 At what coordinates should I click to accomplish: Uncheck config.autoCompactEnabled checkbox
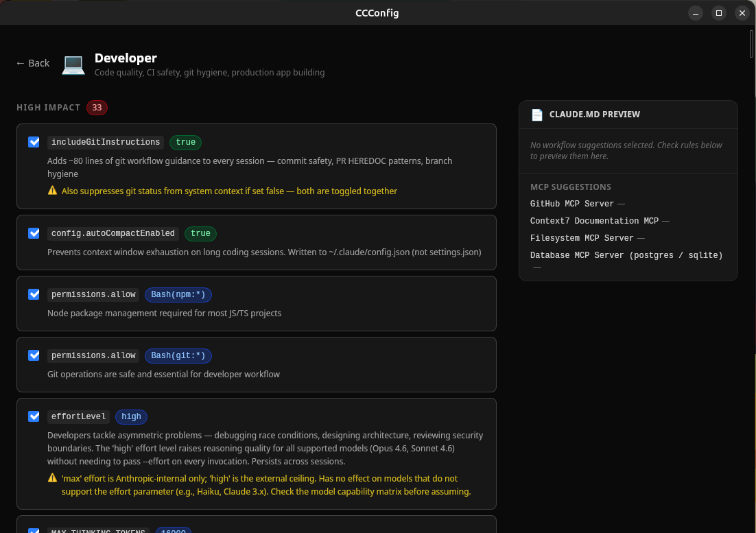click(x=34, y=233)
